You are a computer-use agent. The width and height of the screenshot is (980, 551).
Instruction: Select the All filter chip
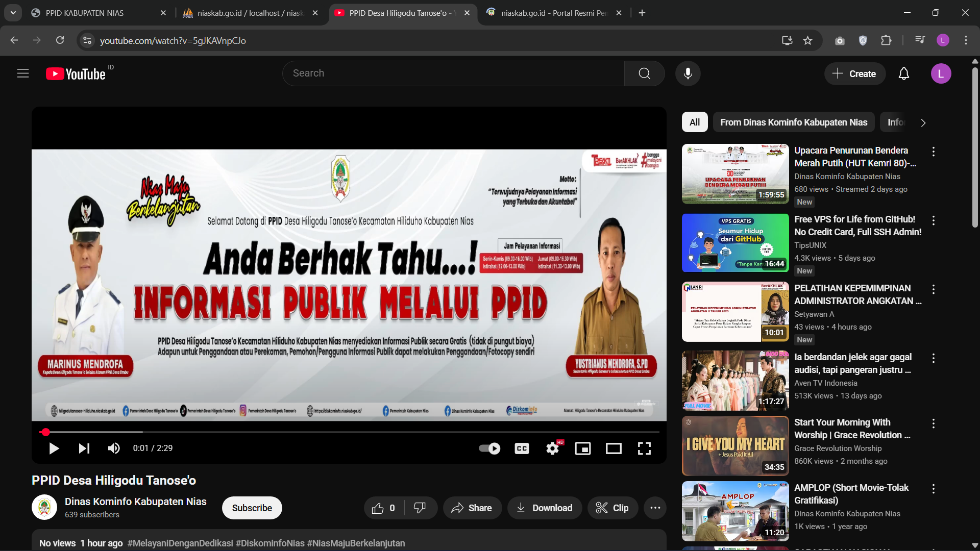[x=694, y=122]
